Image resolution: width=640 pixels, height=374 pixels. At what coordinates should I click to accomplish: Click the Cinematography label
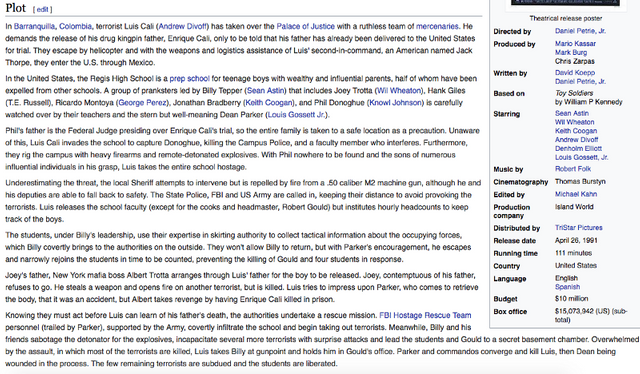[x=520, y=182]
